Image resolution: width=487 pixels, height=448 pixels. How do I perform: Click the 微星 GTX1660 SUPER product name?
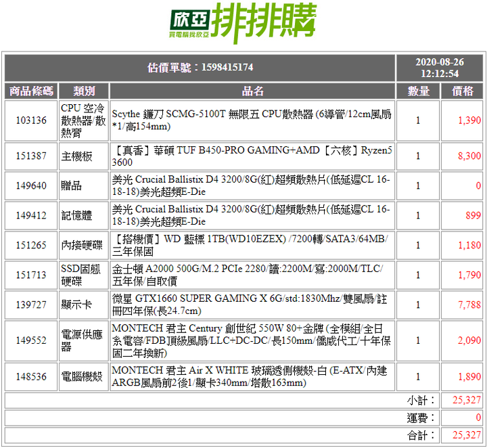(250, 305)
